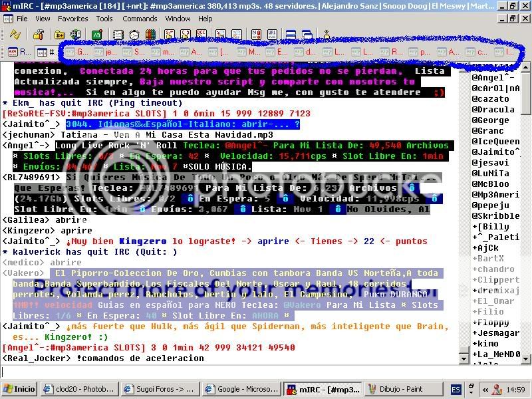Switch to the 'je...' switchbar window

tap(105, 53)
